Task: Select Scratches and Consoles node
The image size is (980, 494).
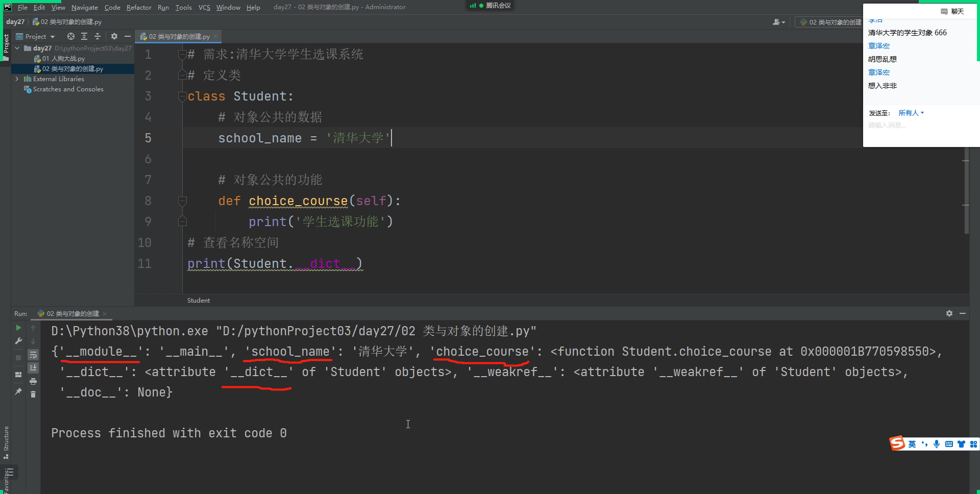Action: [64, 89]
